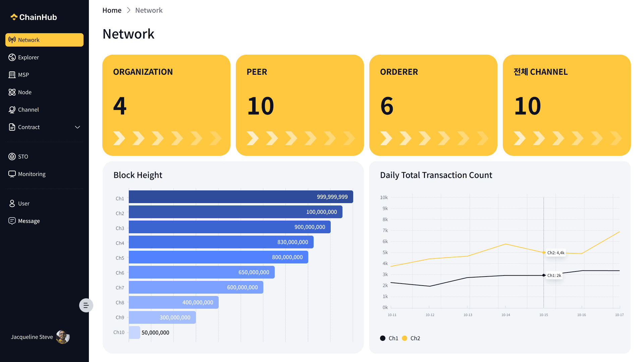Open the ORGANIZATION summary card

pyautogui.click(x=166, y=105)
